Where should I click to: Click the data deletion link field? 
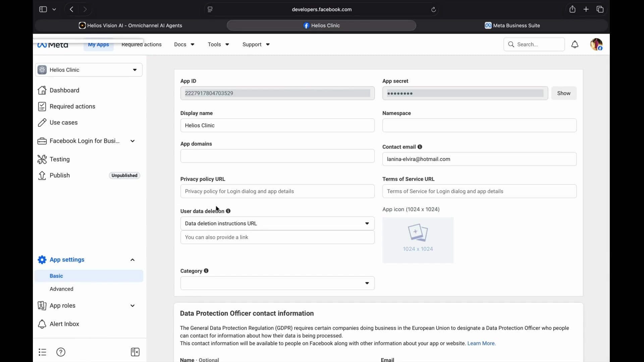[x=277, y=237]
